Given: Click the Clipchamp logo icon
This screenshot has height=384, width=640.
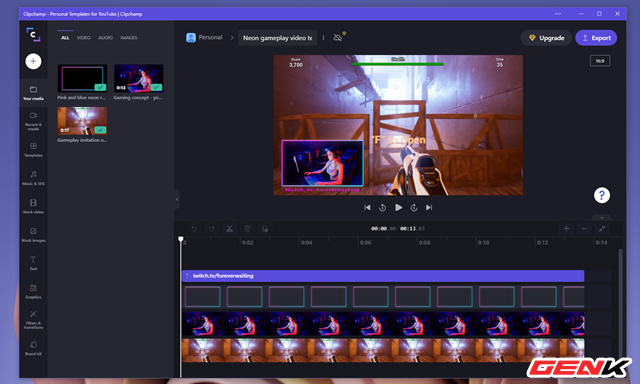Looking at the screenshot, I should pyautogui.click(x=33, y=34).
